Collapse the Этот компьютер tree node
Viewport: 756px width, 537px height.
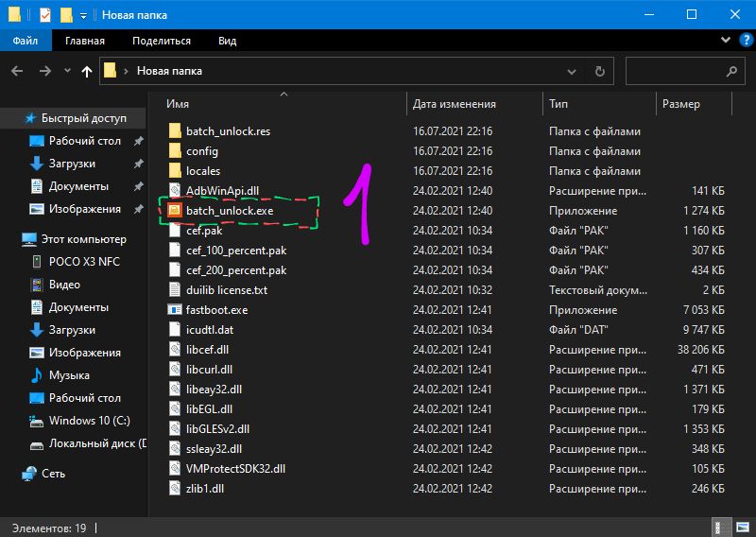point(11,239)
